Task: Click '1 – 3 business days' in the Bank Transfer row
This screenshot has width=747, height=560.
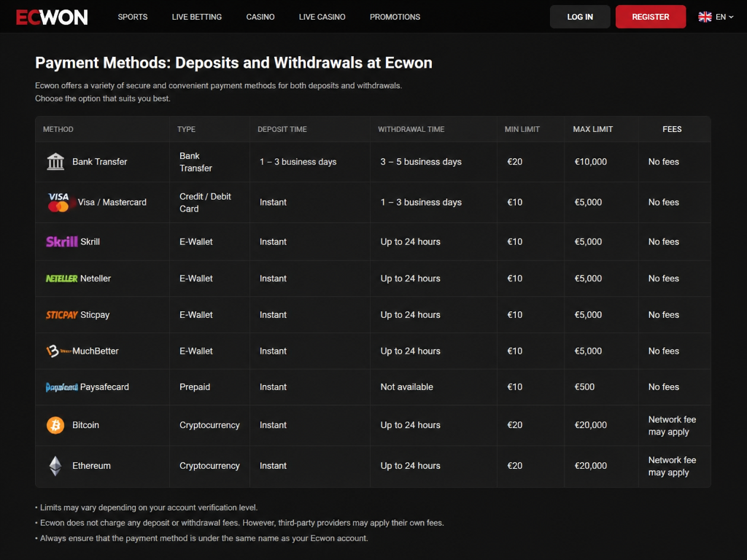Action: pyautogui.click(x=298, y=161)
